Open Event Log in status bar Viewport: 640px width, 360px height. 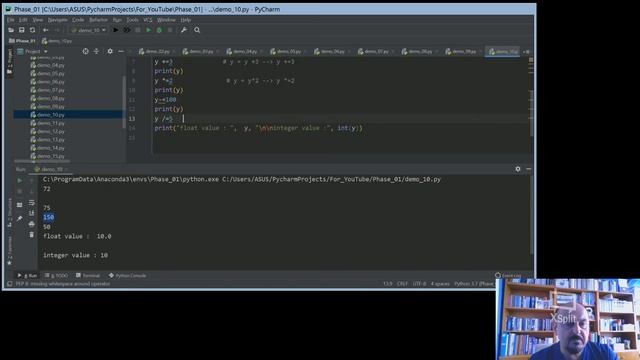(x=508, y=276)
